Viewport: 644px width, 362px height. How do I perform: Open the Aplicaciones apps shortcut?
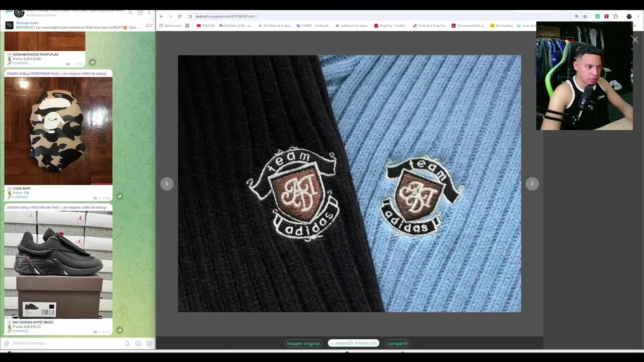(170, 26)
